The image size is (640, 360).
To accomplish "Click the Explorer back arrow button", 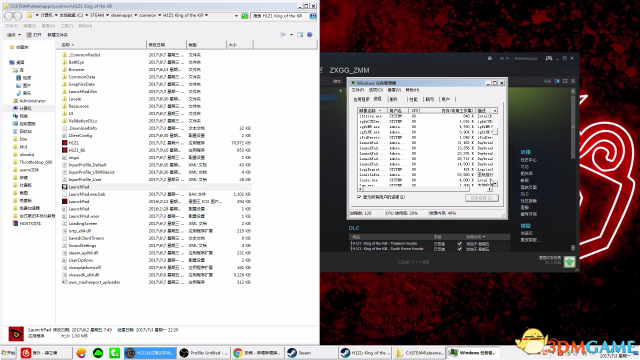I will pyautogui.click(x=9, y=16).
